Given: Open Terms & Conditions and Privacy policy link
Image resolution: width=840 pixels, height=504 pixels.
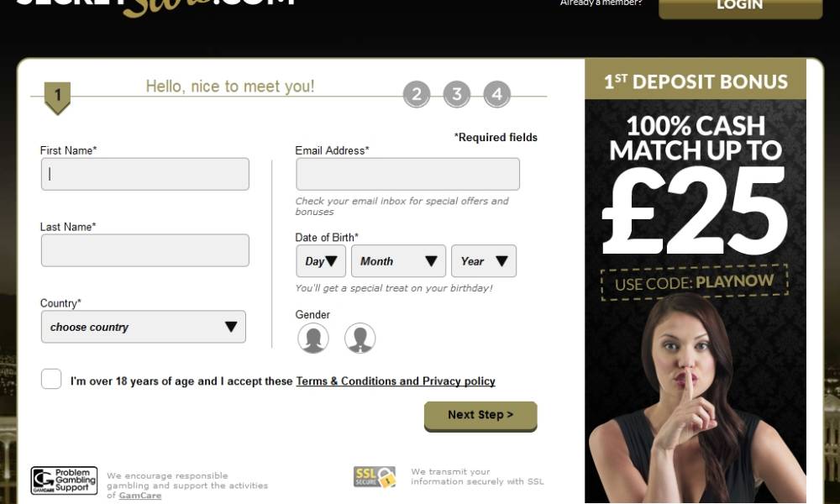Looking at the screenshot, I should coord(396,381).
